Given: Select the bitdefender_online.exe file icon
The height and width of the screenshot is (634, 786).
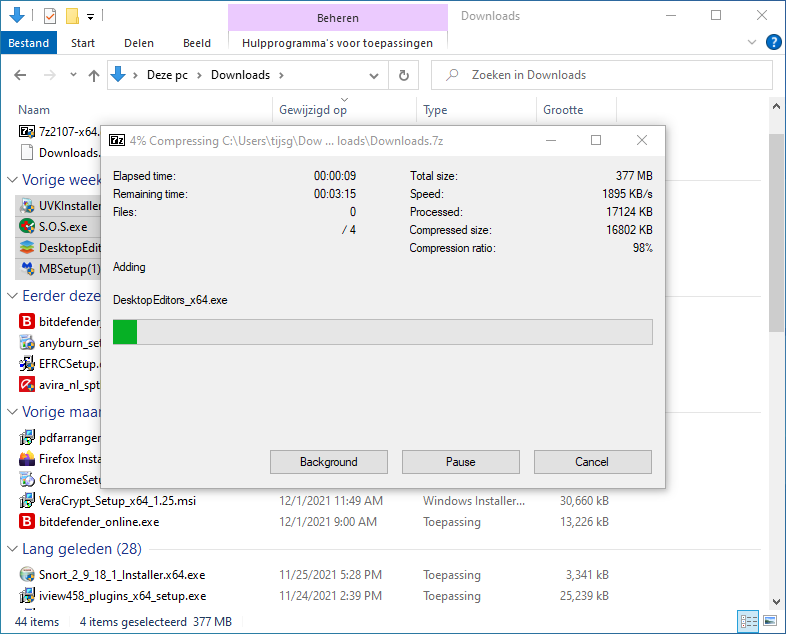Looking at the screenshot, I should [27, 521].
